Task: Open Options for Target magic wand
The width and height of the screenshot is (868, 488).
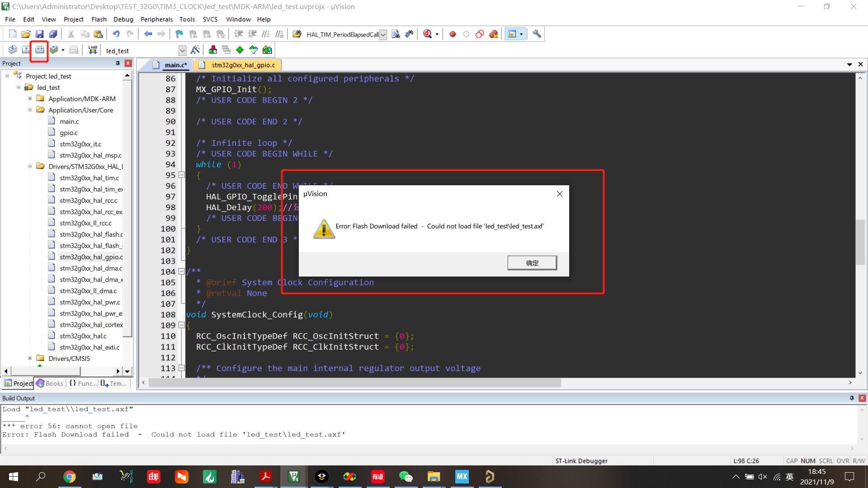Action: point(195,50)
